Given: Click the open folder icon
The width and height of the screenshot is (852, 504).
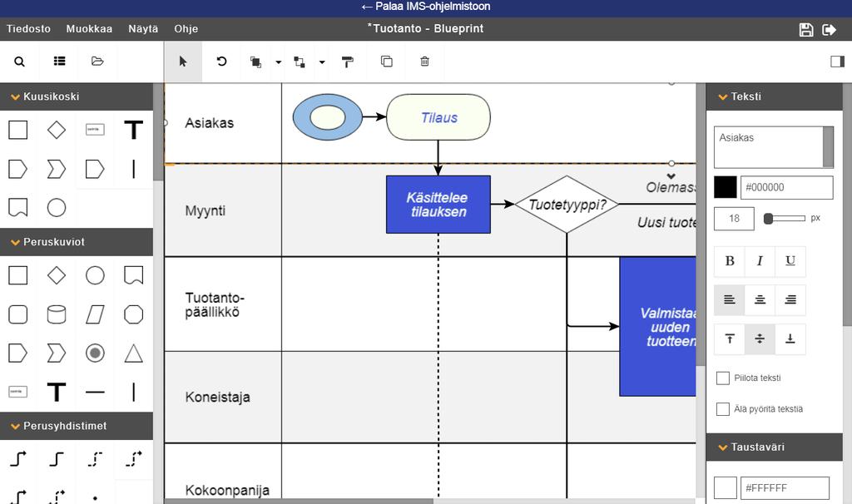Looking at the screenshot, I should pos(97,61).
